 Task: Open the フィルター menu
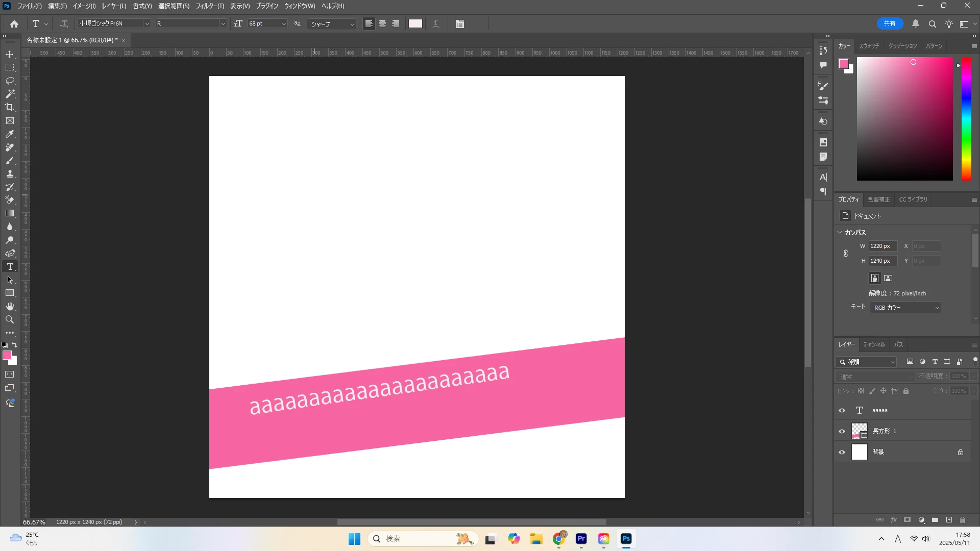click(x=209, y=6)
